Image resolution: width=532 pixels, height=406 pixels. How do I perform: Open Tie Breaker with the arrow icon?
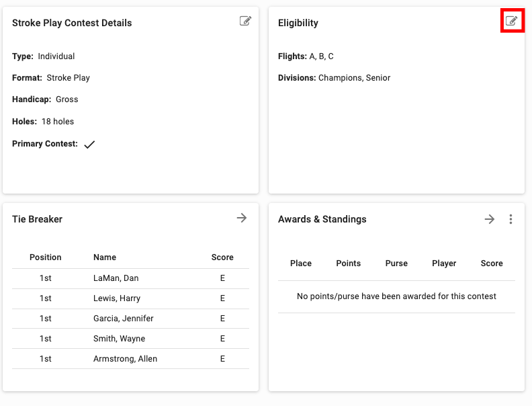click(x=242, y=218)
